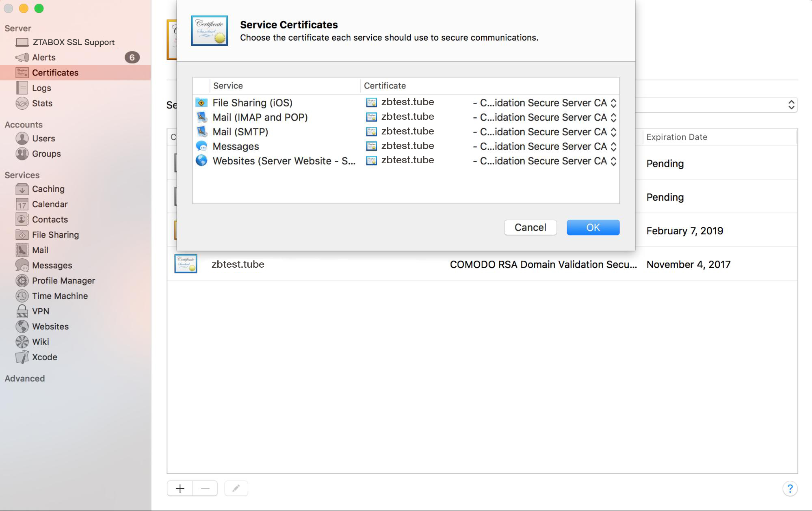812x511 pixels.
Task: Open certificate dropdown for Messages
Action: point(613,147)
